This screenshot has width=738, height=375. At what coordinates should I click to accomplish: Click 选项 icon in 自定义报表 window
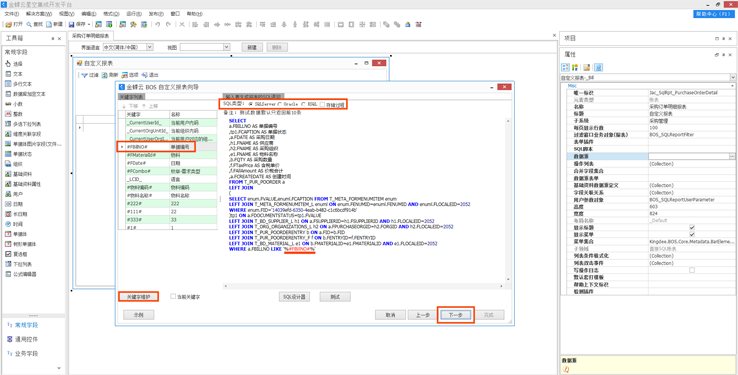coord(130,75)
